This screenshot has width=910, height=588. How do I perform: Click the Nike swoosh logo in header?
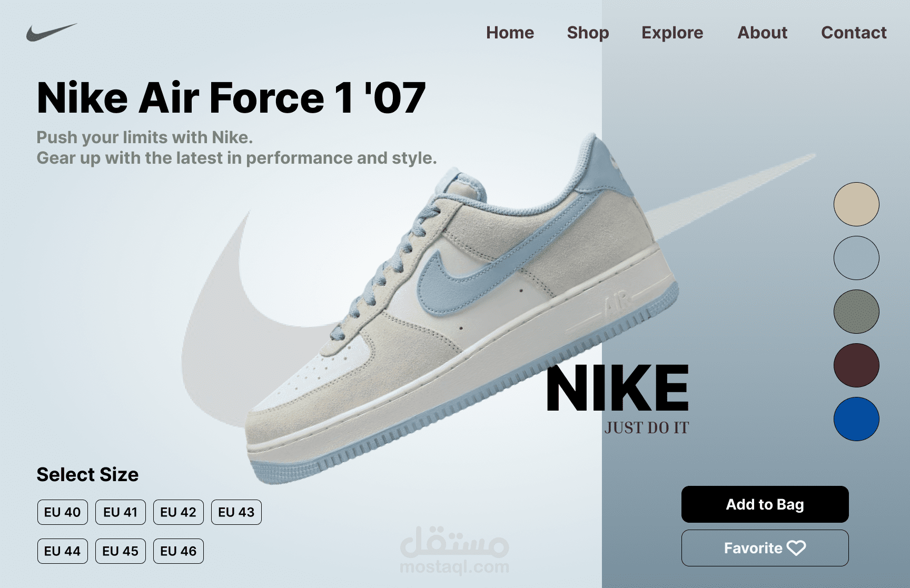tap(52, 32)
